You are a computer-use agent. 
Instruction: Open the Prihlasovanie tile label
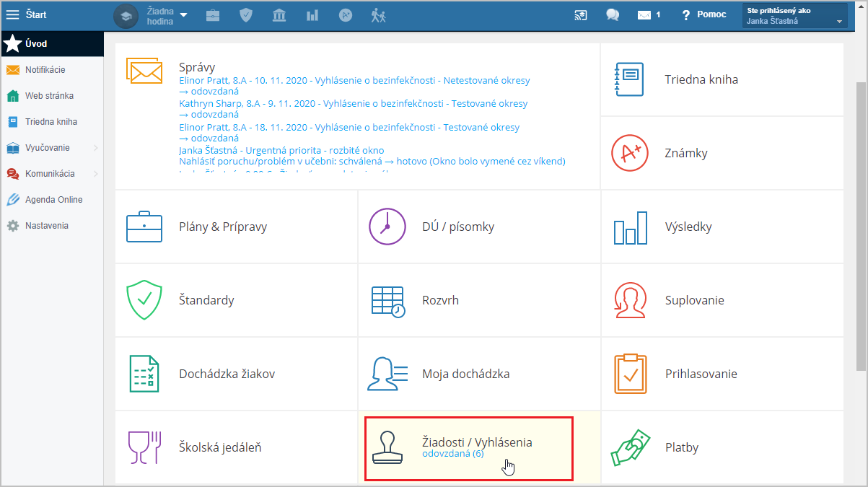(701, 374)
